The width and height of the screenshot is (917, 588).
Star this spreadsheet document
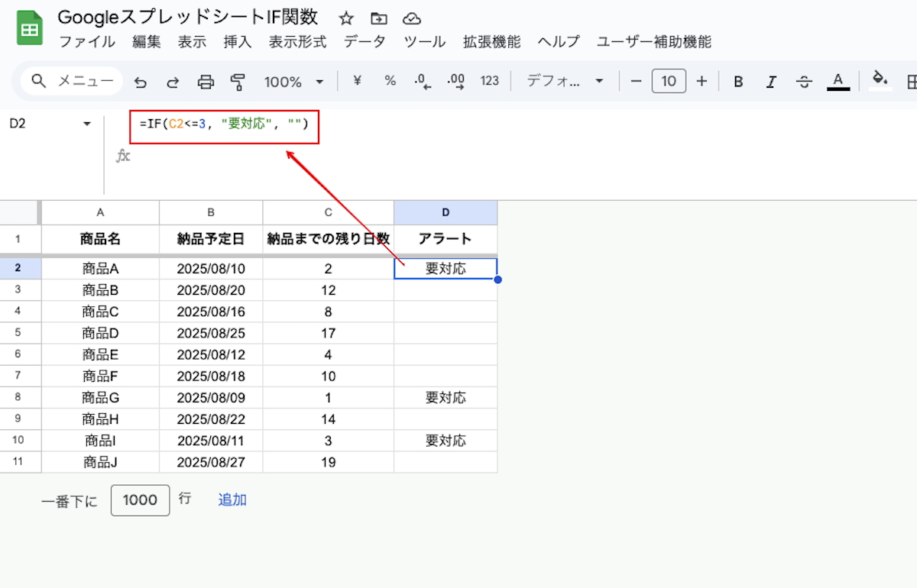[346, 18]
